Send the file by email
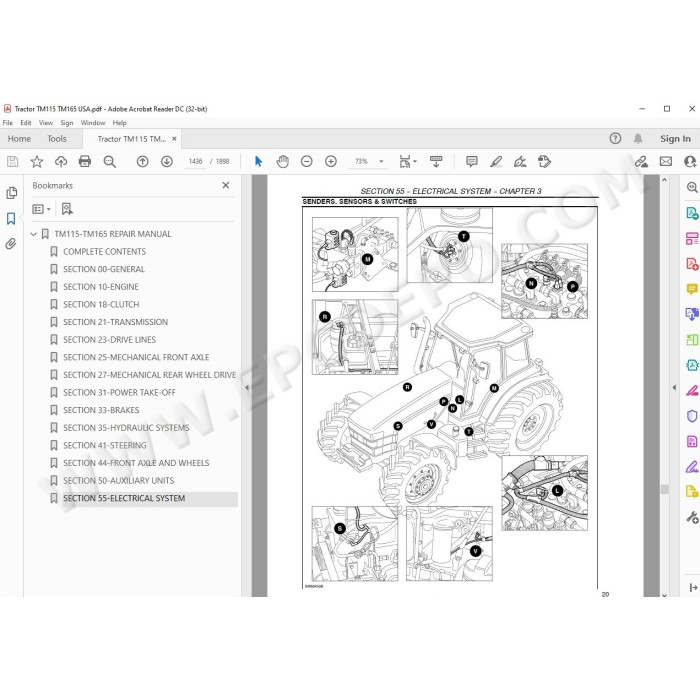Screen dimensions: 700x700 (666, 162)
